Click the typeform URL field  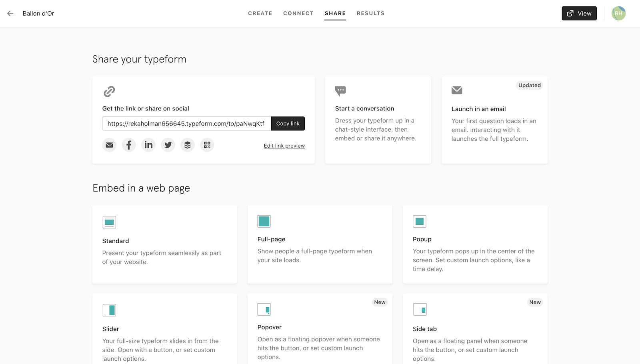pyautogui.click(x=187, y=124)
